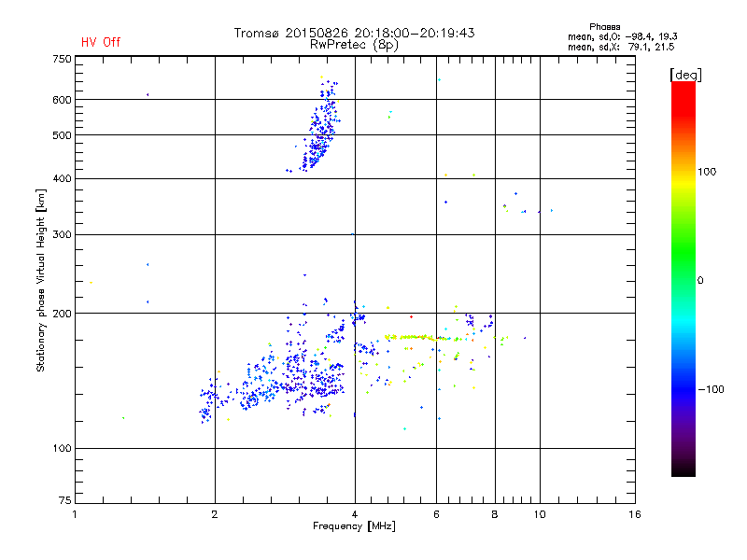Click the 'Frequency [MHz]' axis title
This screenshot has width=747, height=560.
[354, 526]
